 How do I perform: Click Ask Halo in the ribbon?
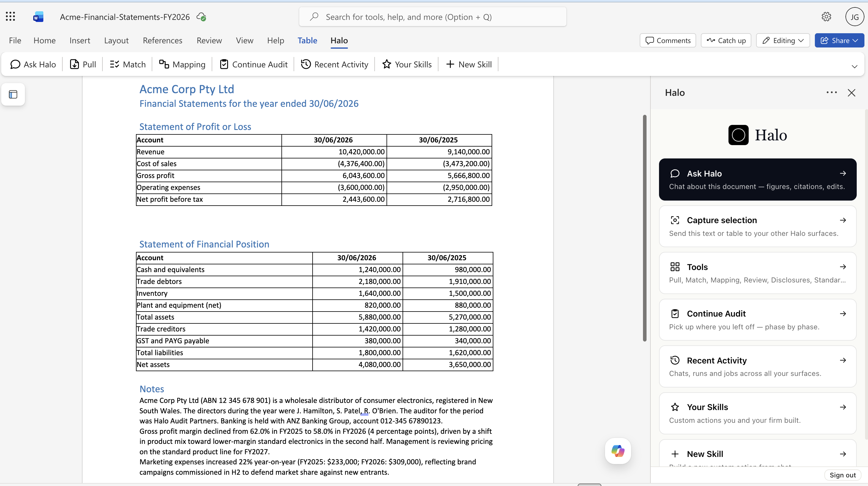33,64
